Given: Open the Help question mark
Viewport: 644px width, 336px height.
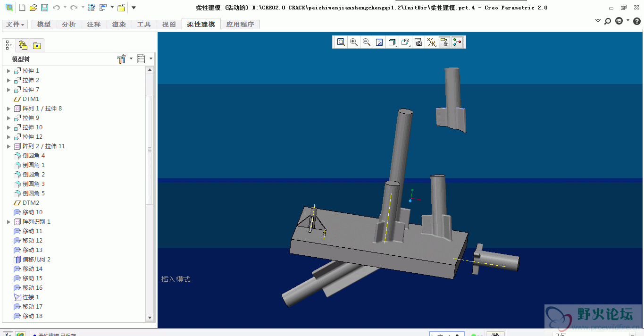Looking at the screenshot, I should [636, 21].
